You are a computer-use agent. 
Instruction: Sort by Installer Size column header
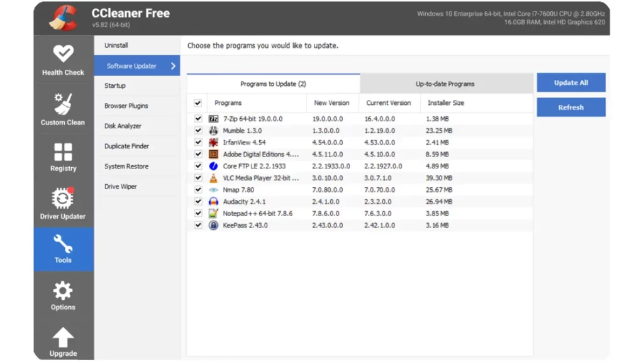coord(445,103)
